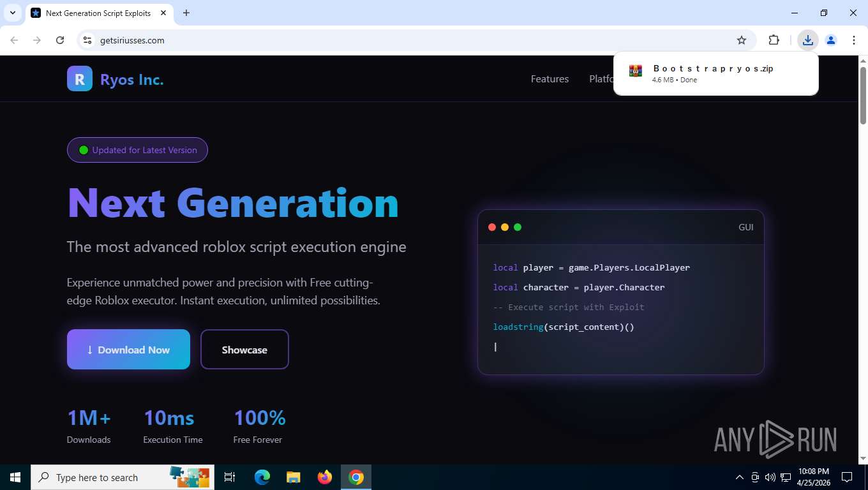Open downloaded Bootstrapryos.zip file entry

[716, 73]
